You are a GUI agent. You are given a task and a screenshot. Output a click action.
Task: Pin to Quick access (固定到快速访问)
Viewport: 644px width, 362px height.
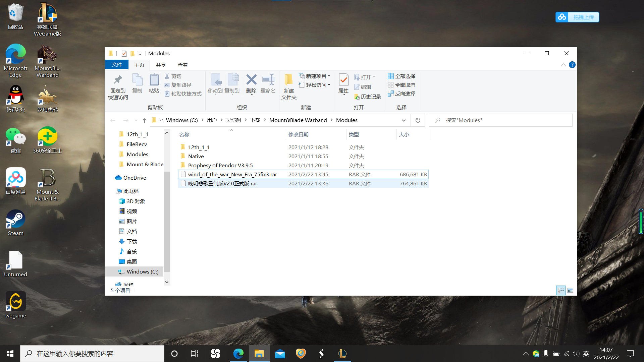pyautogui.click(x=118, y=87)
